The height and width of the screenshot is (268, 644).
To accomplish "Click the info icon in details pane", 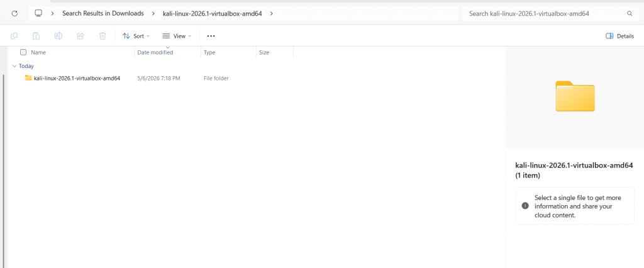I will click(x=525, y=206).
